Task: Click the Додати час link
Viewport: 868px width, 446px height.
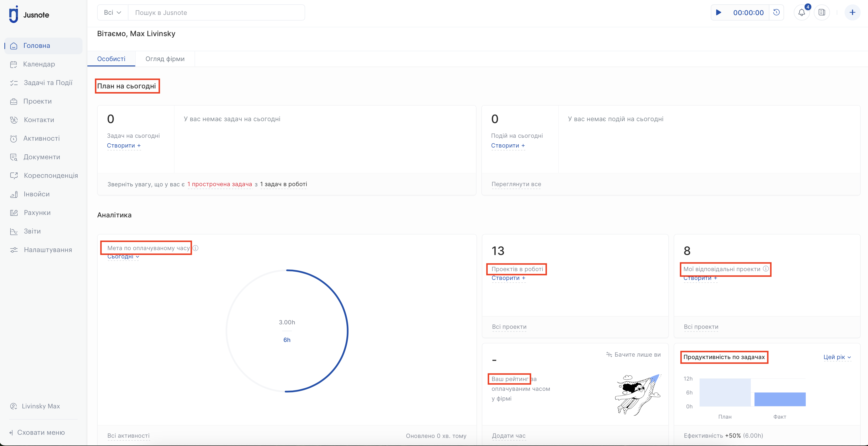Action: [x=508, y=435]
